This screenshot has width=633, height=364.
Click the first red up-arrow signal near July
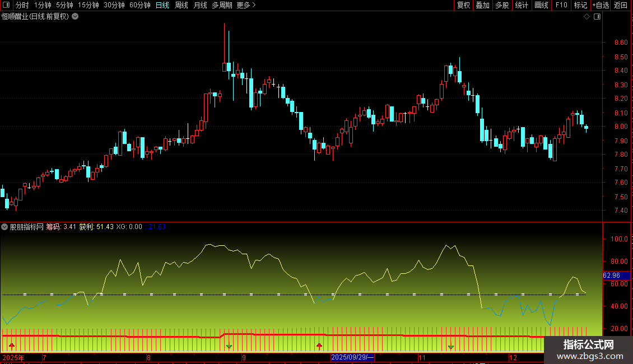(x=12, y=346)
